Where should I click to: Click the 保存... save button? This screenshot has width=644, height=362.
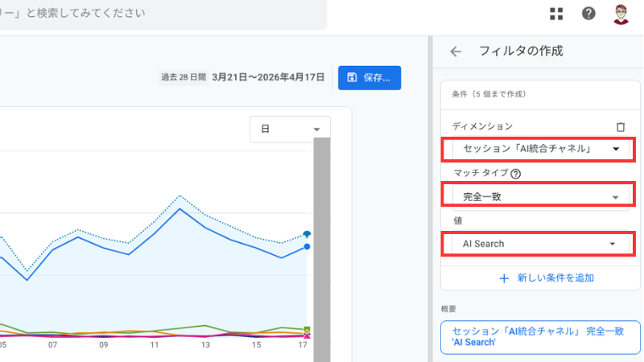pyautogui.click(x=369, y=78)
